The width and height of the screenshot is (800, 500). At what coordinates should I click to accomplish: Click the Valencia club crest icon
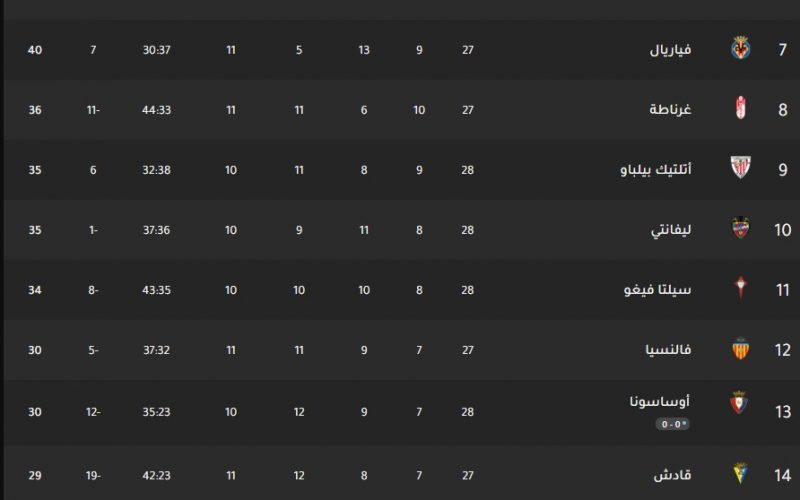point(741,348)
